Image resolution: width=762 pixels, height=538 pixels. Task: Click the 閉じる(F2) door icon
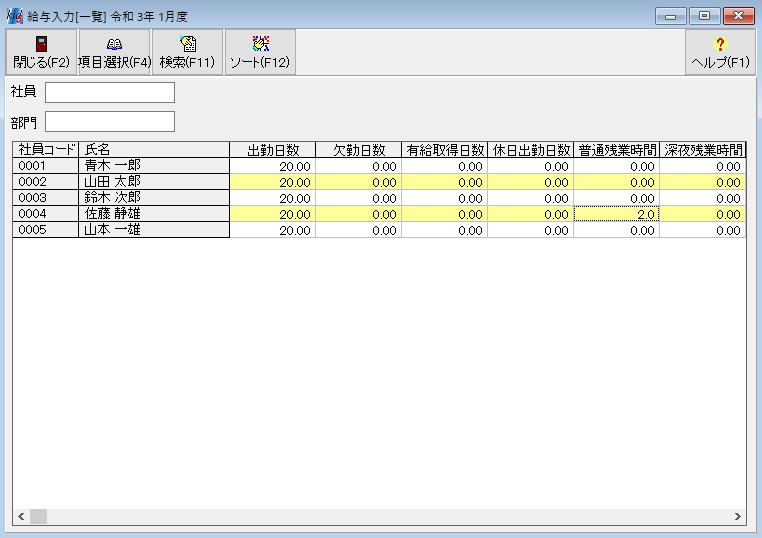tap(41, 44)
